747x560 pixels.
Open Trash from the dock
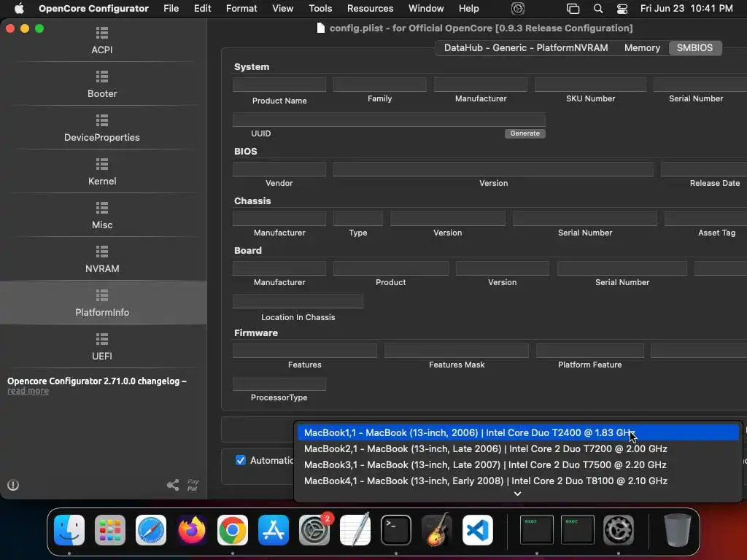pyautogui.click(x=678, y=529)
